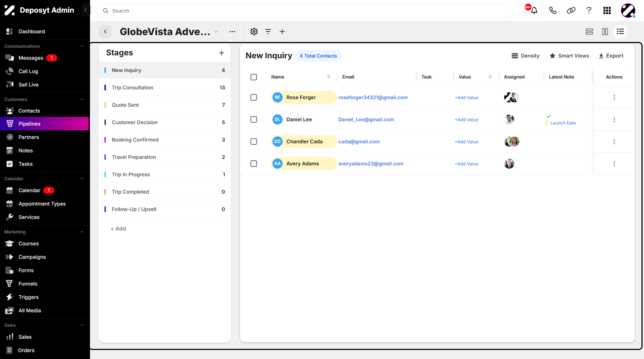Screen dimensions: 644x359
Task: Select the Trip Consultation stage
Action: (x=165, y=88)
